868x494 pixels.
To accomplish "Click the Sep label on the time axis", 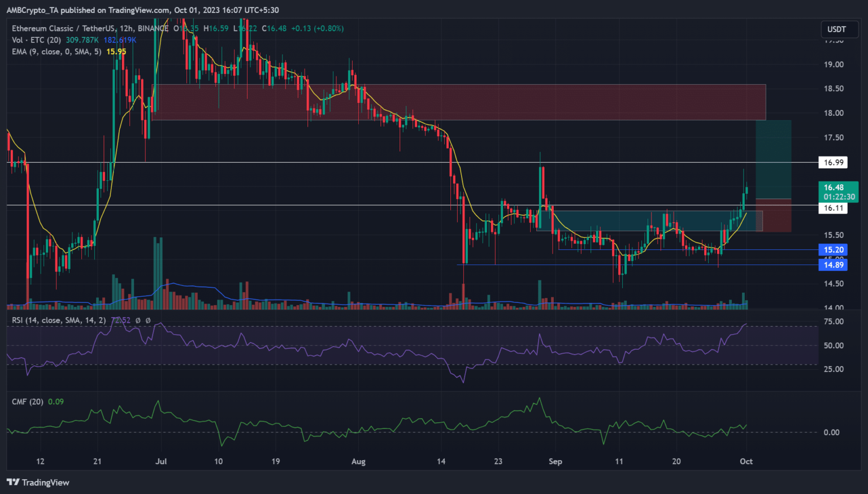I will tap(555, 461).
